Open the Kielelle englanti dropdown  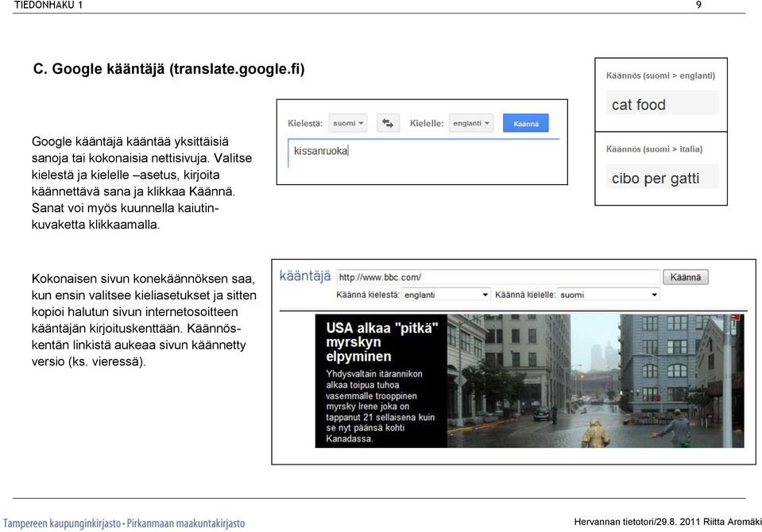pos(471,123)
